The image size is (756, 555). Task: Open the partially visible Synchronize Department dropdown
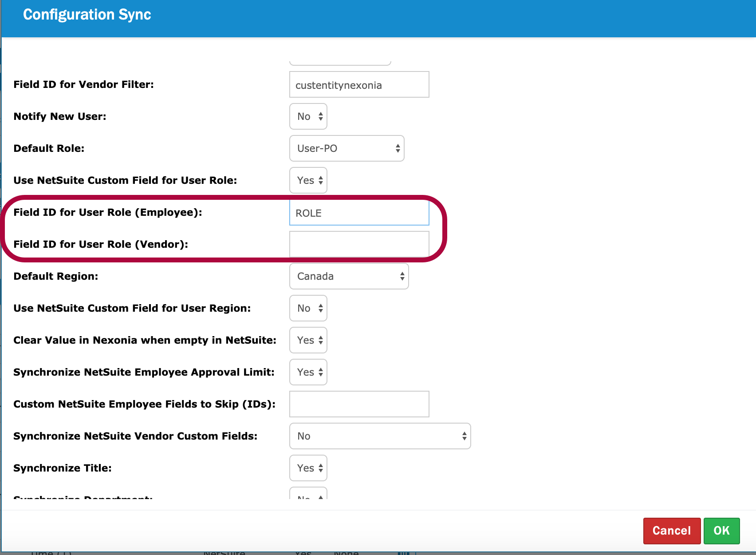point(308,495)
